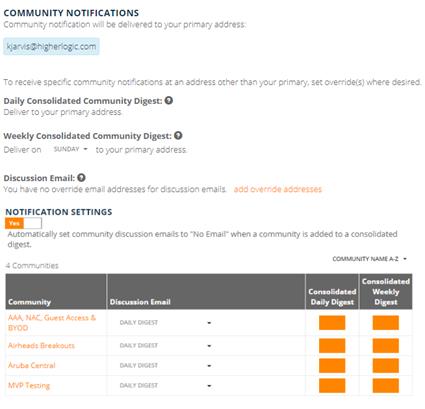Click the Consolidated Weekly Digest column header
Viewport: 425px width, 409px height.
pos(386,292)
